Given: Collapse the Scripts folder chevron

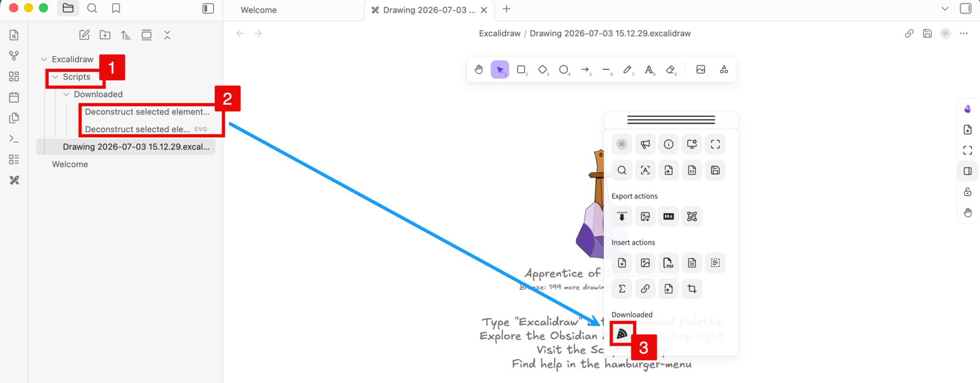Looking at the screenshot, I should point(55,77).
